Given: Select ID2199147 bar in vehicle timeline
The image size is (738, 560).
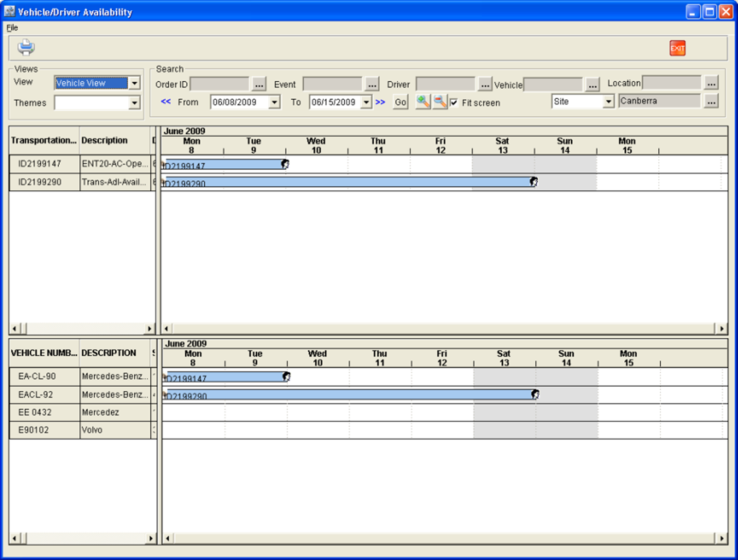Looking at the screenshot, I should (x=225, y=376).
